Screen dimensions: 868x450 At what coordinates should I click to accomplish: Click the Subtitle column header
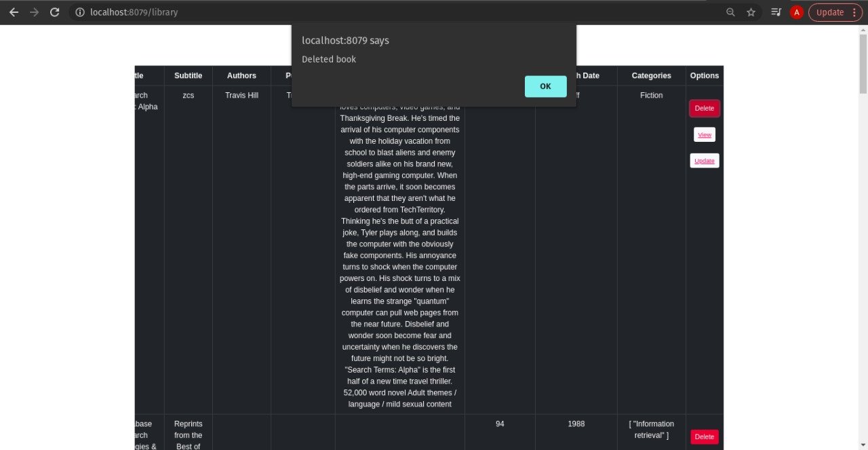click(188, 75)
